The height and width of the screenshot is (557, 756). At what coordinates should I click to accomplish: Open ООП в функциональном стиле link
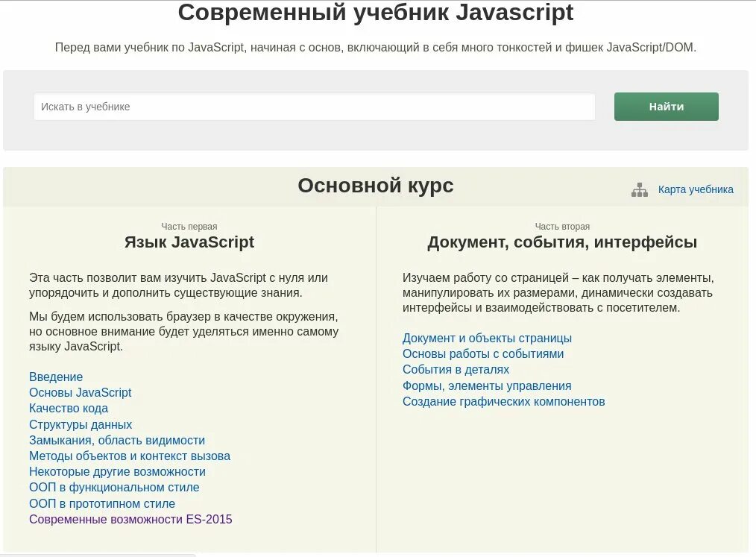(114, 488)
